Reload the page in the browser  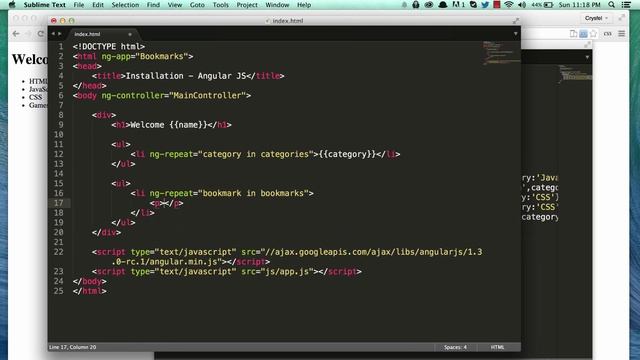tap(40, 34)
